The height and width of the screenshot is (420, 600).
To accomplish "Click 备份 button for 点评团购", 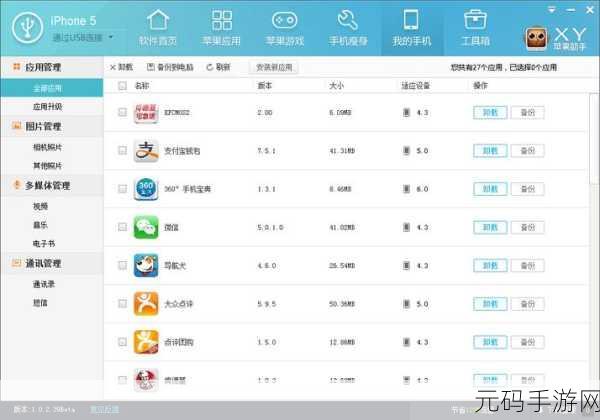I will coord(528,342).
